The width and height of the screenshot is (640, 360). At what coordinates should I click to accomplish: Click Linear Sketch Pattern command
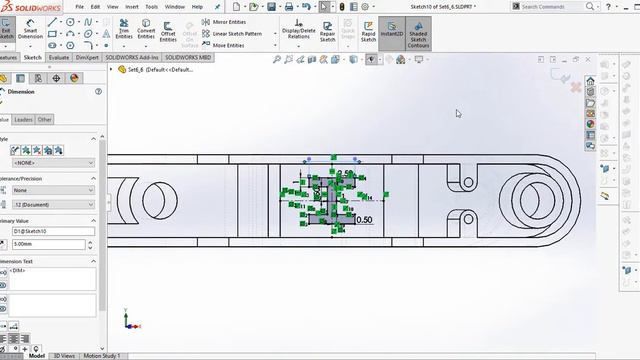232,34
